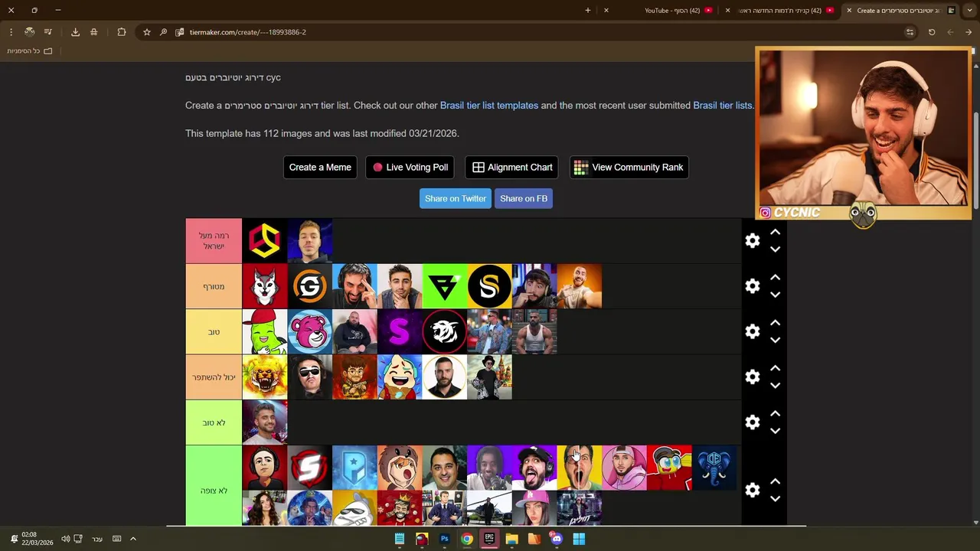Open כל הסימניות bookmarks folder
The image size is (980, 551).
point(30,51)
